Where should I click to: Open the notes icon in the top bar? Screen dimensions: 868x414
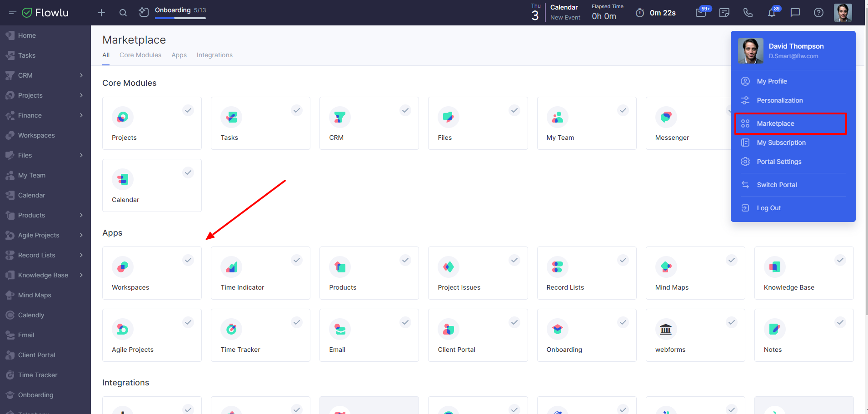[x=724, y=13]
